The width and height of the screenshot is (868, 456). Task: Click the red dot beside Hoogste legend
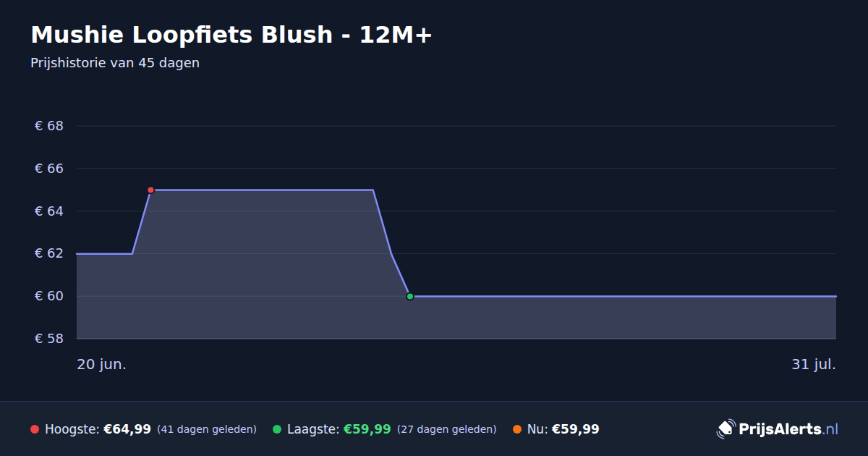pos(35,429)
